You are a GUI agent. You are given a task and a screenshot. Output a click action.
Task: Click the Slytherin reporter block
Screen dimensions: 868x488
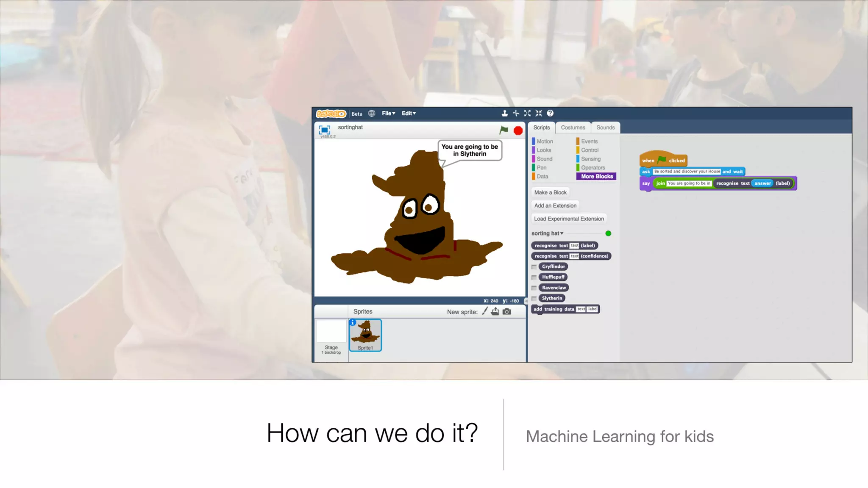pyautogui.click(x=552, y=298)
